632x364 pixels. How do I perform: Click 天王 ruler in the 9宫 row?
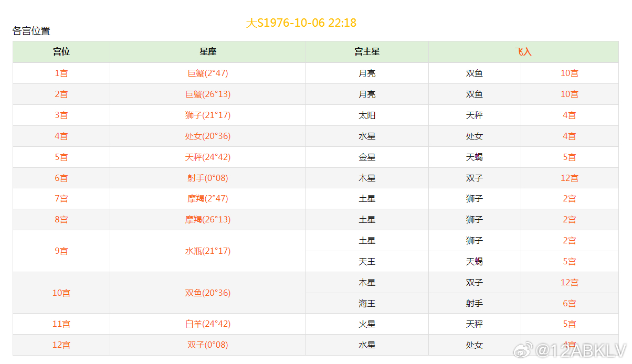coord(367,262)
